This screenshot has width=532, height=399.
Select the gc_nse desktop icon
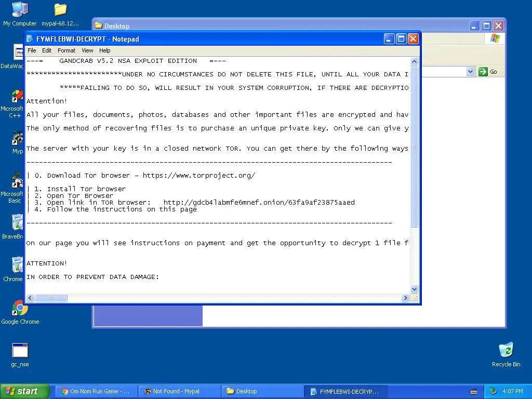pyautogui.click(x=20, y=355)
